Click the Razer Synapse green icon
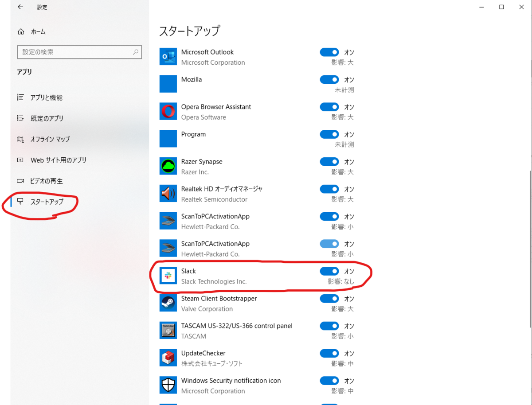Viewport: 532px width, 405px height. tap(168, 167)
